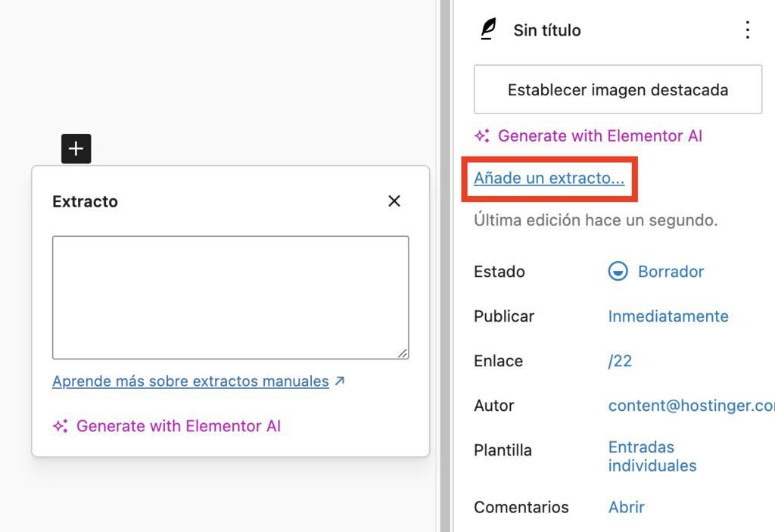This screenshot has height=532, width=775.
Task: Follow the Añade un extracto link
Action: 549,179
